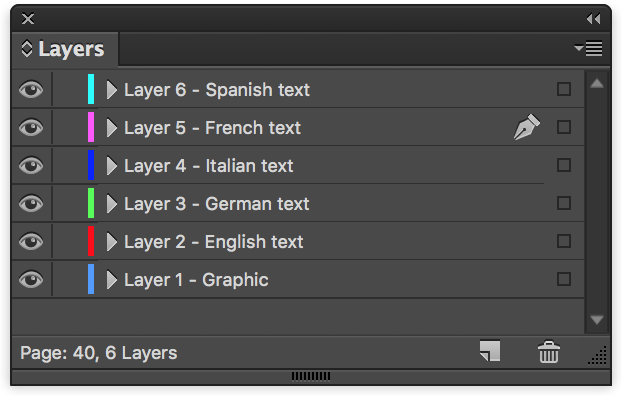The height and width of the screenshot is (400, 622).
Task: Expand Layer 2 - English text triangle
Action: click(112, 242)
